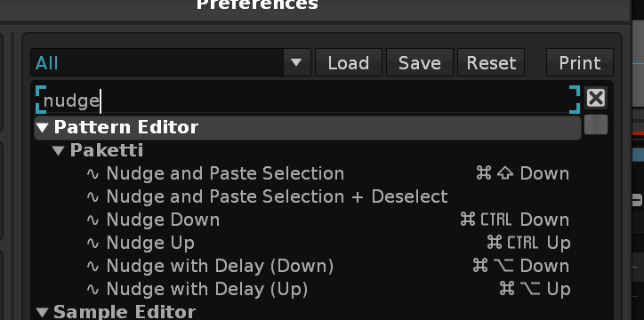Collapse the Pattern Editor section
Screen dimensions: 644x320
pyautogui.click(x=43, y=128)
